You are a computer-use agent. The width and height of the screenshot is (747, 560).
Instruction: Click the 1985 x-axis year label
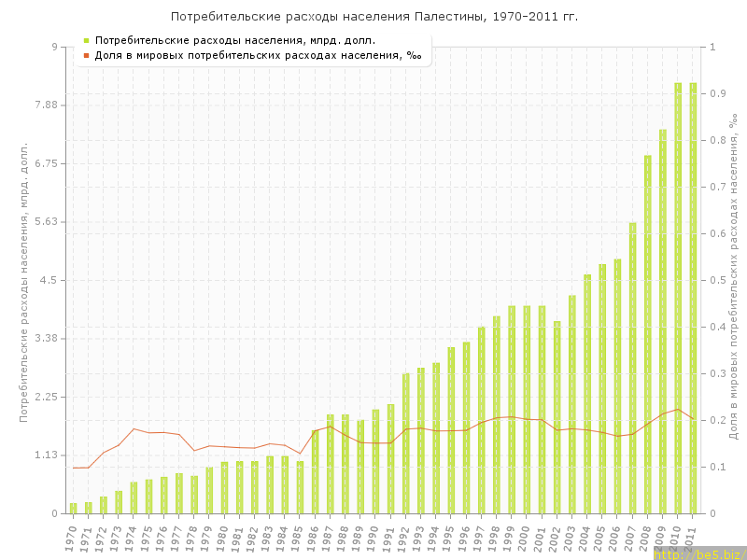point(299,538)
